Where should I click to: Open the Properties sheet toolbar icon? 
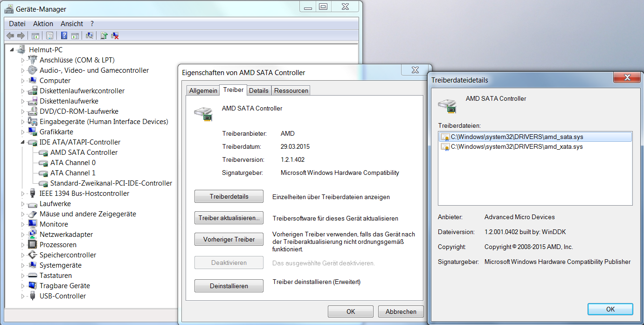coord(49,35)
